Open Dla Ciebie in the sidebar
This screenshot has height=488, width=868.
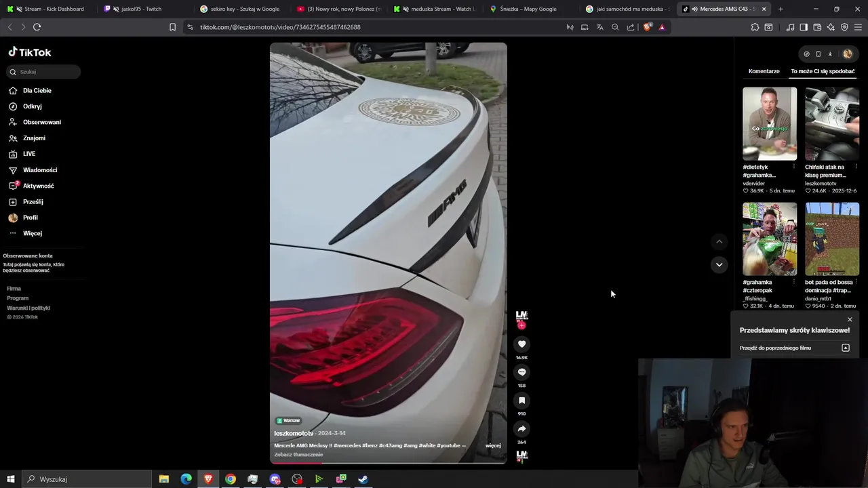click(x=37, y=91)
